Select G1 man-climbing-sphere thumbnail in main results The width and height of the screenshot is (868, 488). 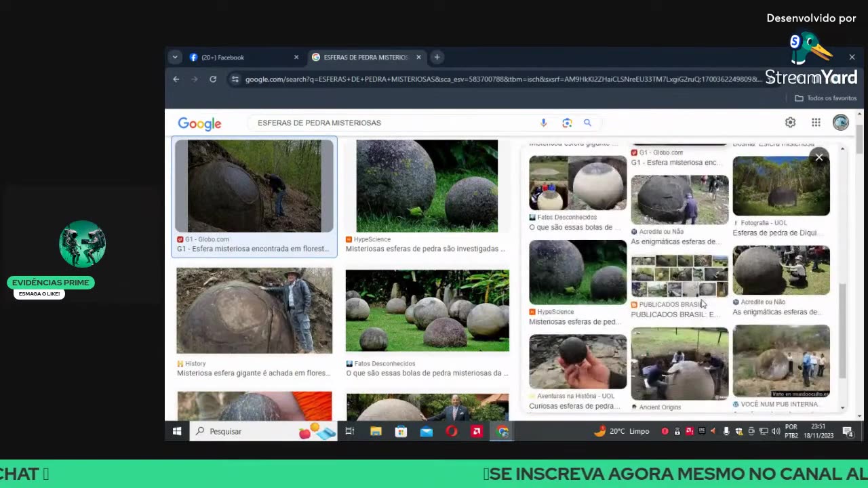tap(254, 186)
